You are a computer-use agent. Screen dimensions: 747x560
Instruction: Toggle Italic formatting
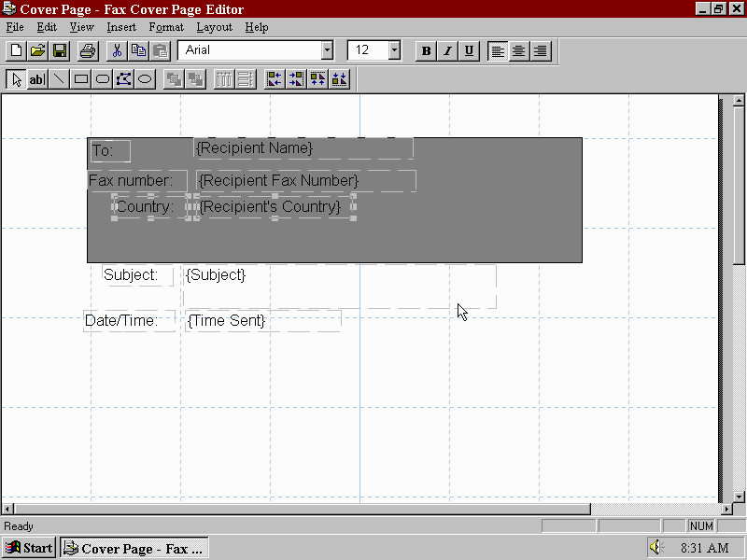click(447, 50)
